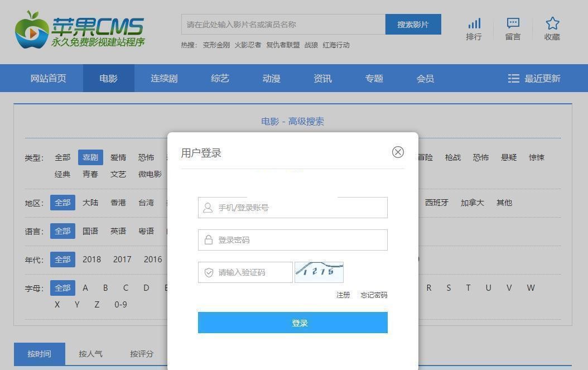Select 国语 language filter
The image size is (588, 370).
(90, 230)
